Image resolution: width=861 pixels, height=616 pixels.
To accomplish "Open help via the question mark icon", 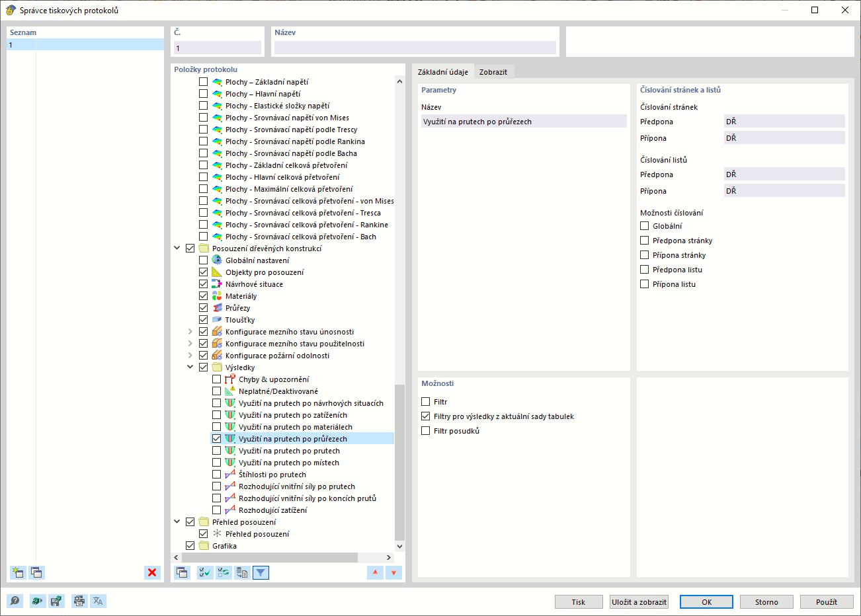I will pos(15,601).
